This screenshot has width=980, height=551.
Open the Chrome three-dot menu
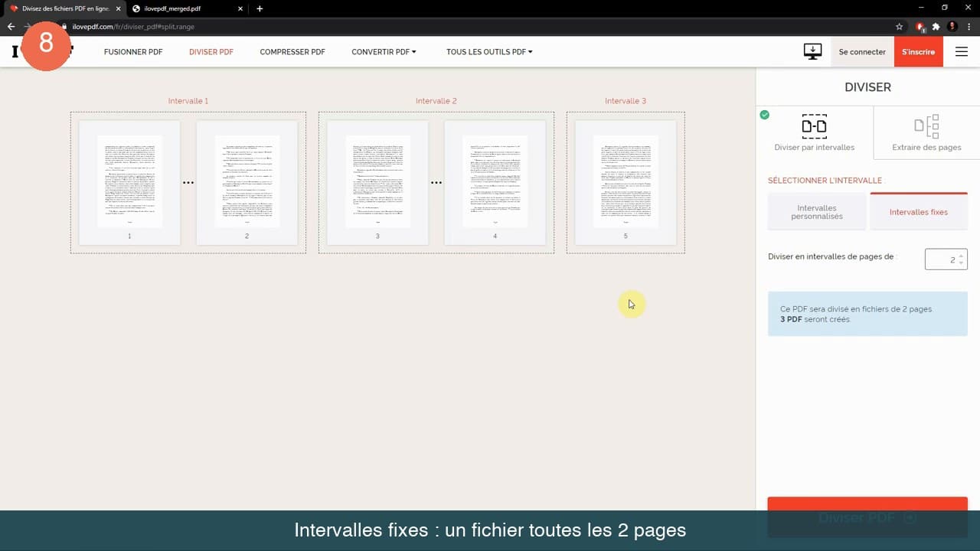tap(969, 26)
